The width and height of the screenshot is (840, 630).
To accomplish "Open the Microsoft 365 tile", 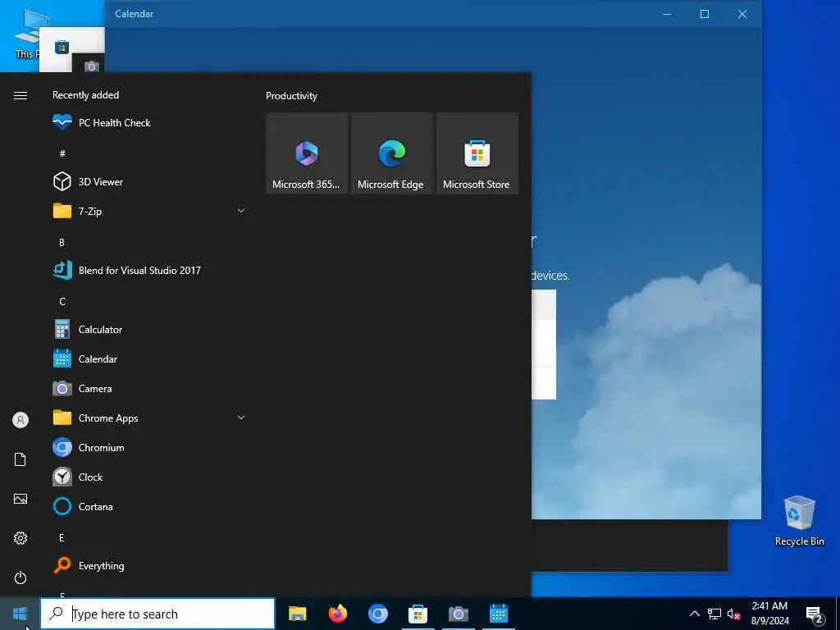I will point(307,153).
